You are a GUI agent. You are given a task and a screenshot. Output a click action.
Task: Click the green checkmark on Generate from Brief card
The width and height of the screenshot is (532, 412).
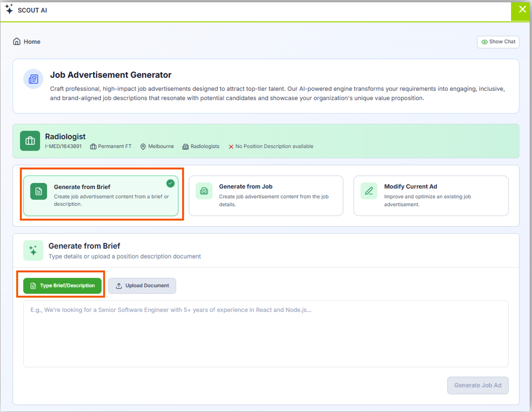tap(170, 184)
